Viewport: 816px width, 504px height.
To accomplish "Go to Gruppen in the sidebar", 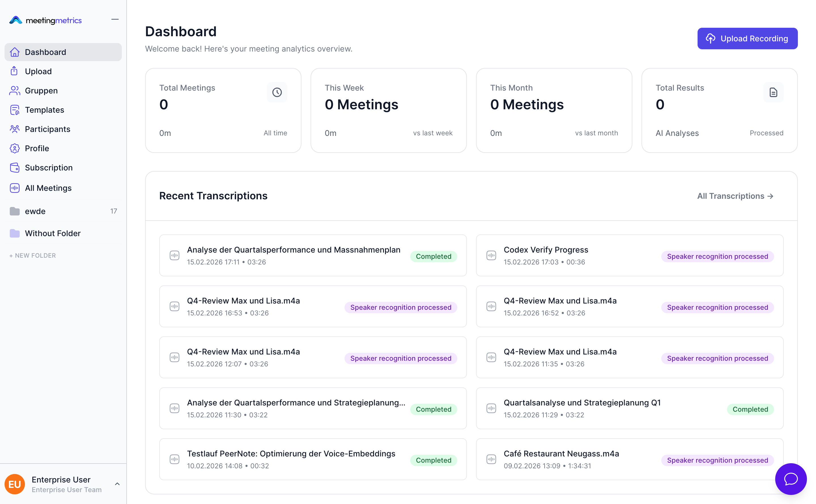I will (41, 91).
